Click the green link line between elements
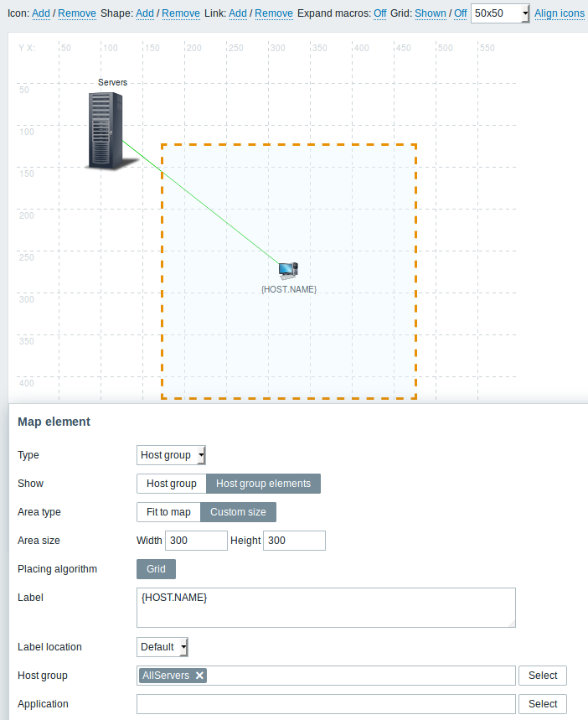This screenshot has height=720, width=588. coord(201,201)
